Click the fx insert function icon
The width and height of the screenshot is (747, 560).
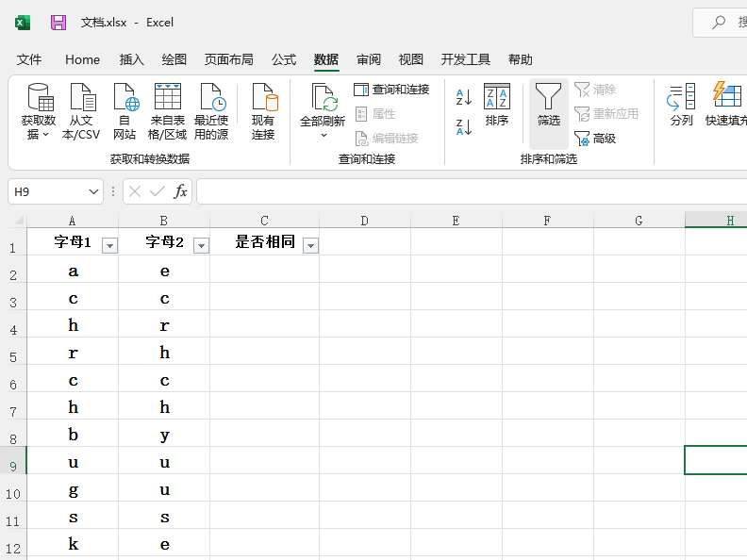(x=180, y=191)
